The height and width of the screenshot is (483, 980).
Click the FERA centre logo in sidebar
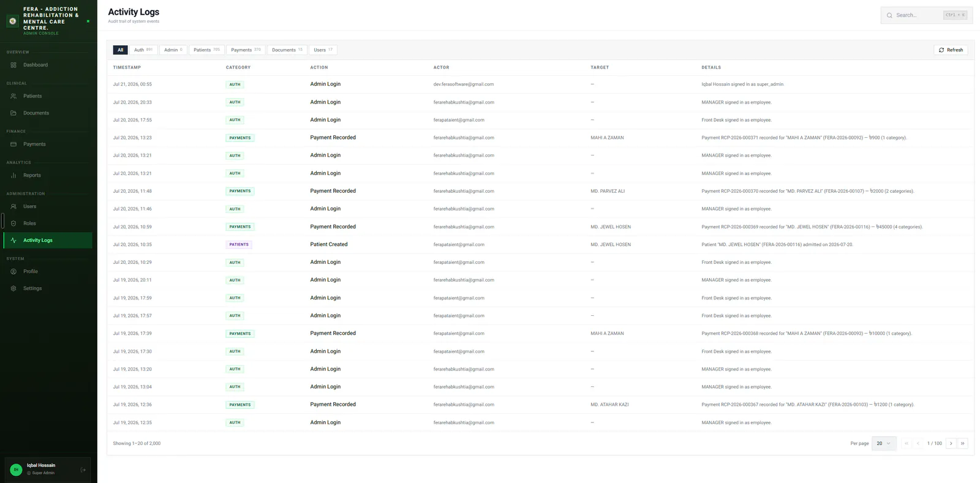(x=12, y=21)
